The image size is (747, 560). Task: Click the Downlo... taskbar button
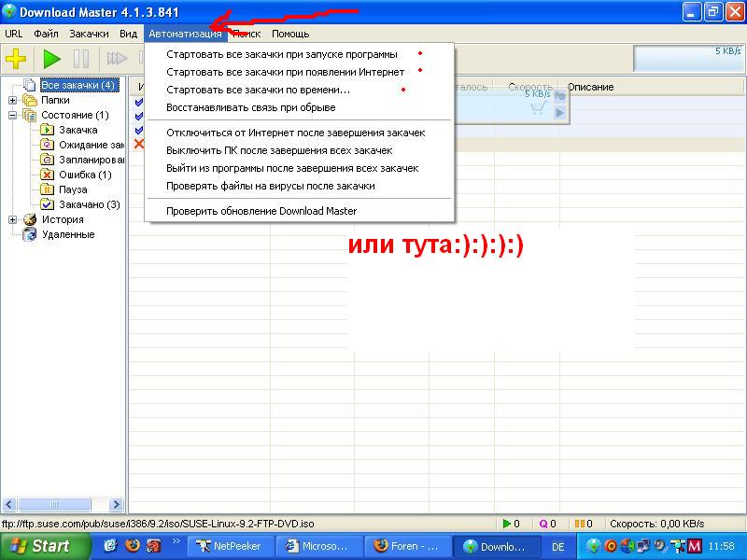pos(497,546)
